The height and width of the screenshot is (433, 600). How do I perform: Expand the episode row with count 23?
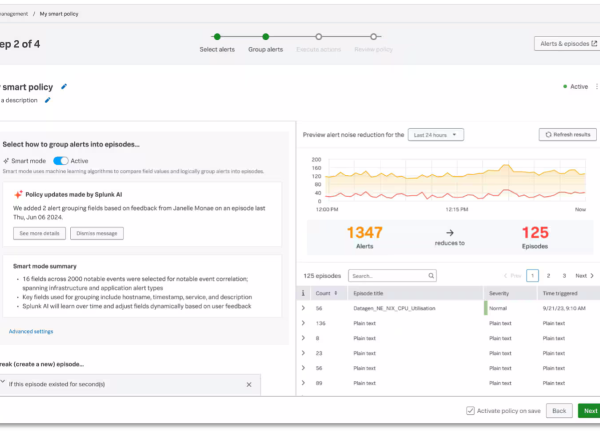(303, 353)
